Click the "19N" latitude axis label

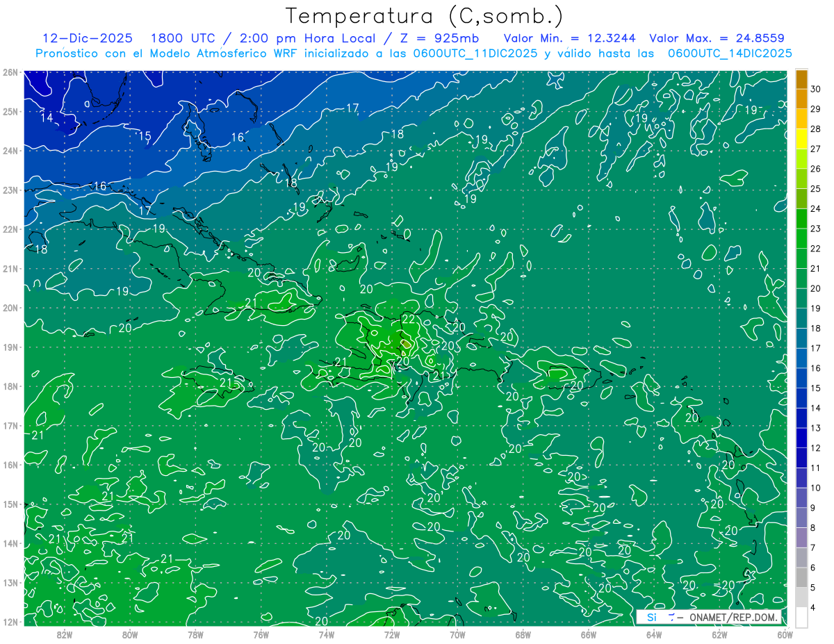coord(10,347)
